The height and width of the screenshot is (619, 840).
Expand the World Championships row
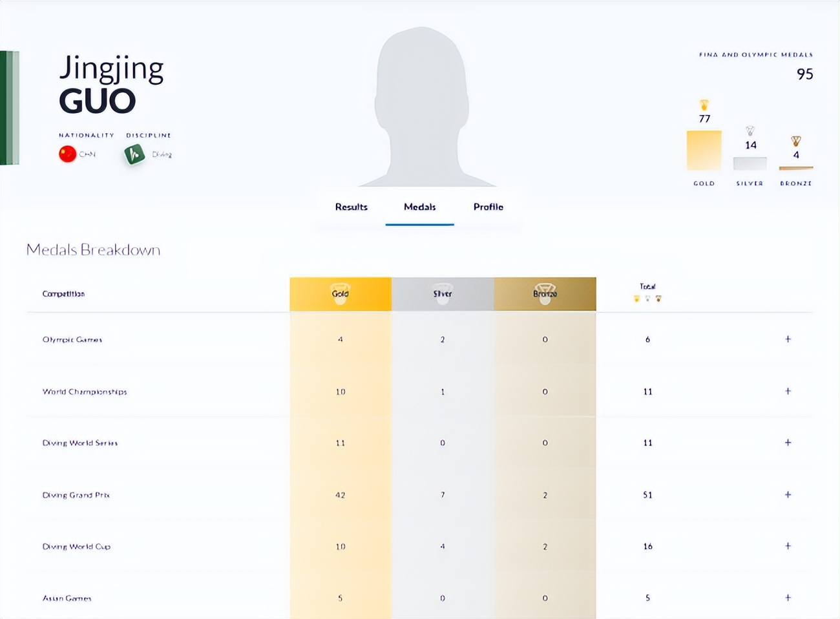tap(788, 391)
